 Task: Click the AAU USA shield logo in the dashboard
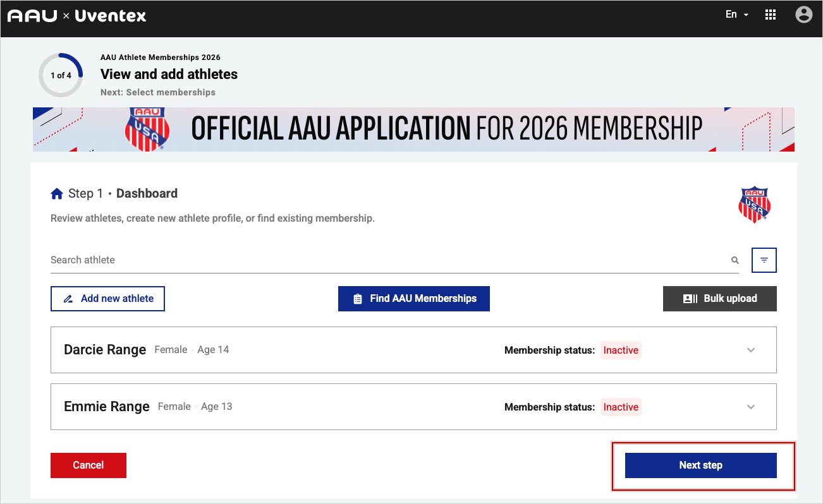tap(755, 205)
